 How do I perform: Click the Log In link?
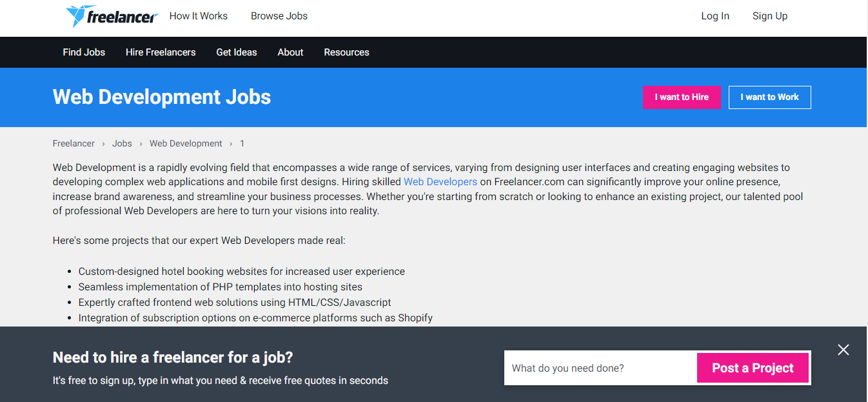(715, 16)
